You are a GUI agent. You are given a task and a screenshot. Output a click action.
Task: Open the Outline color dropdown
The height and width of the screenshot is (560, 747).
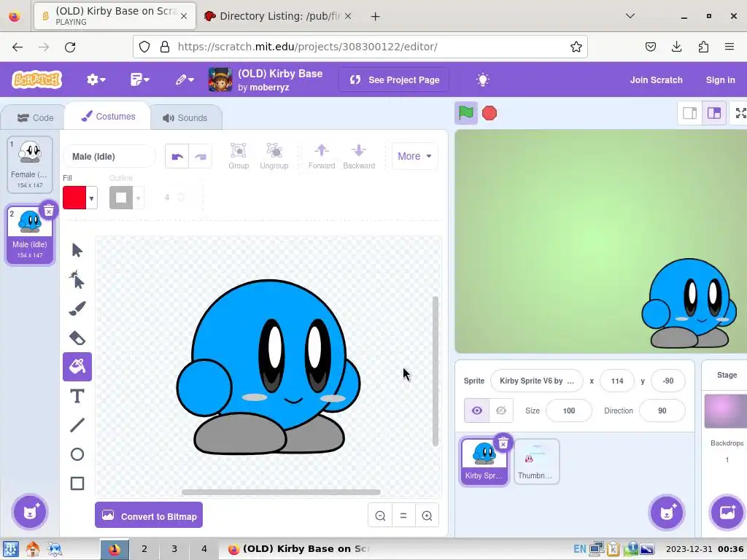point(139,198)
